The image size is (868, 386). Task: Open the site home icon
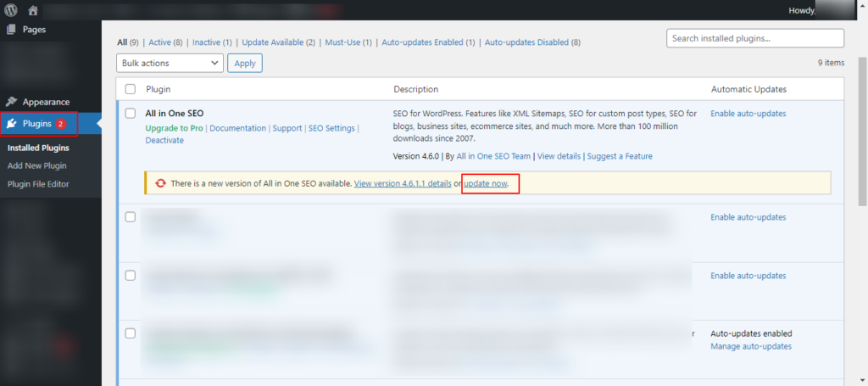[33, 10]
